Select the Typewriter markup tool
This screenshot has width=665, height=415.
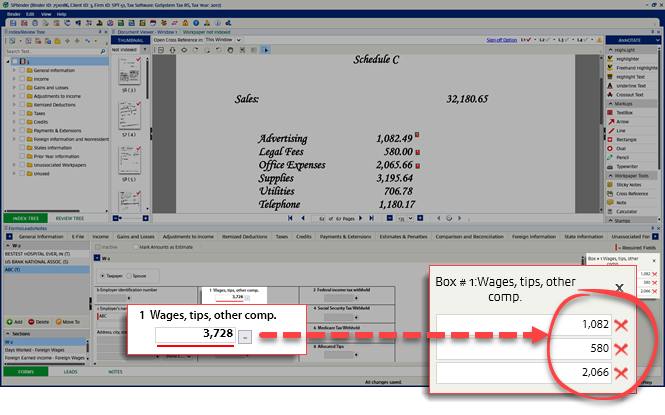pyautogui.click(x=631, y=167)
